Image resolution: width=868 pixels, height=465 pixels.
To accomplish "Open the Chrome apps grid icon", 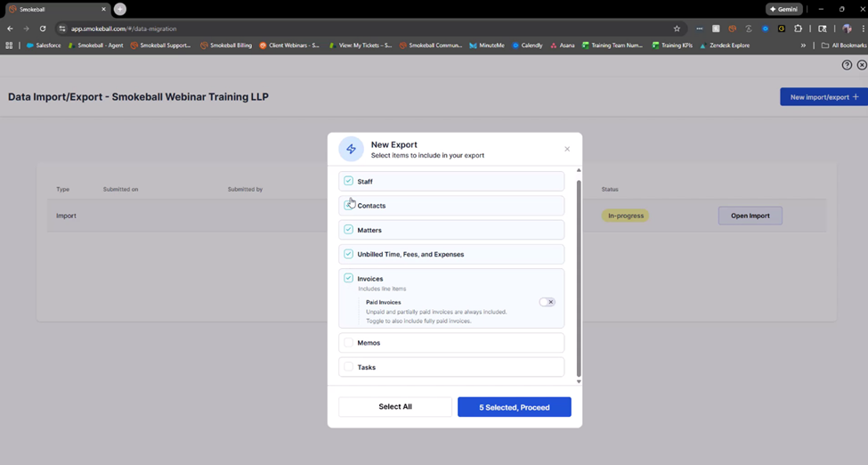I will click(10, 45).
